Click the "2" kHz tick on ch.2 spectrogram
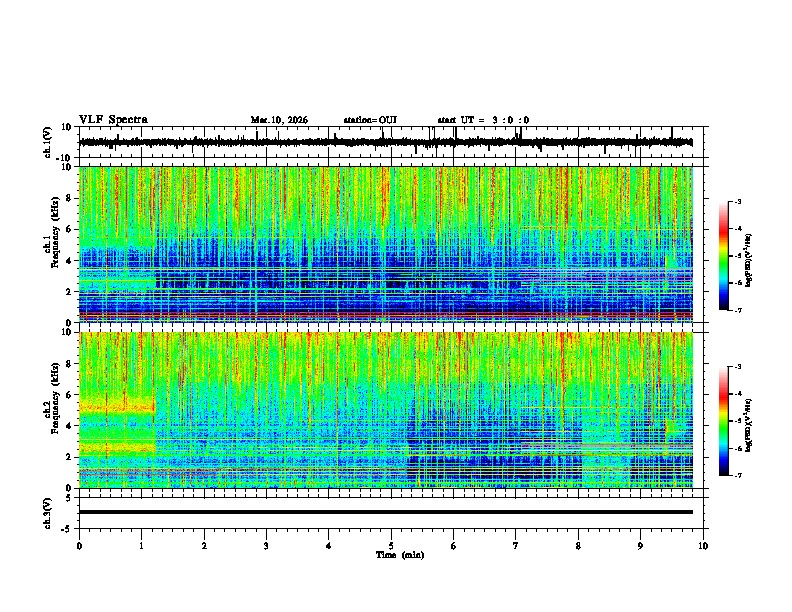The width and height of the screenshot is (792, 612). [70, 457]
